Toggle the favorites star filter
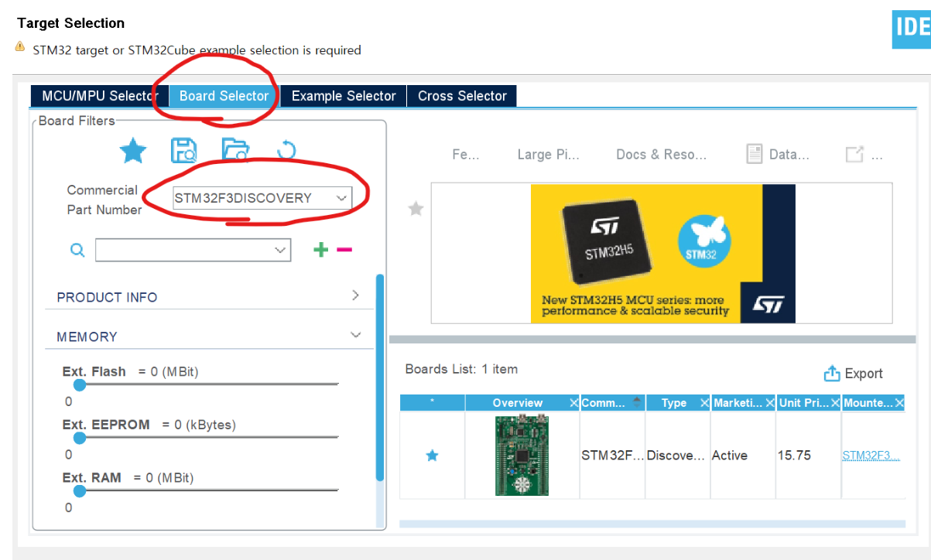Viewport: 931px width, 560px height. [133, 151]
